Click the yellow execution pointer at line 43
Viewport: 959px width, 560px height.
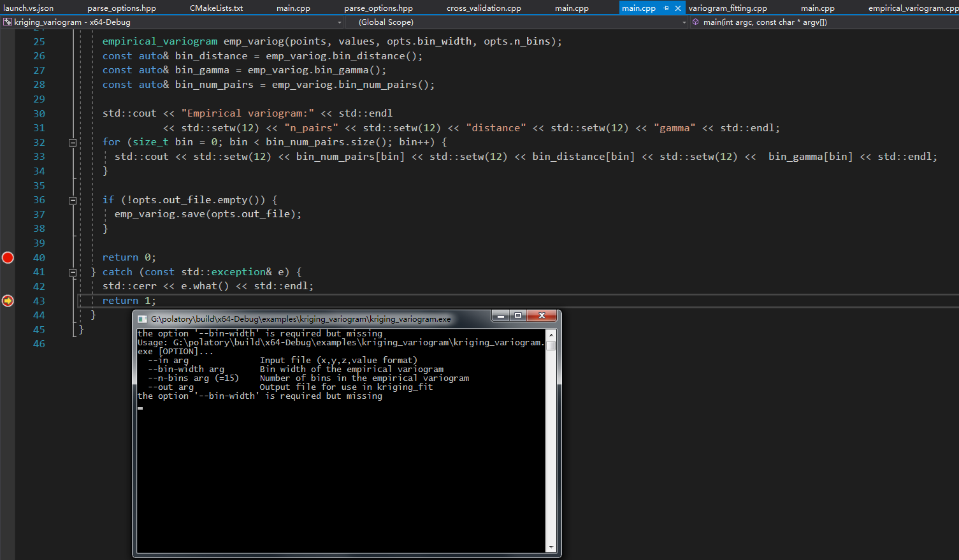pos(8,301)
